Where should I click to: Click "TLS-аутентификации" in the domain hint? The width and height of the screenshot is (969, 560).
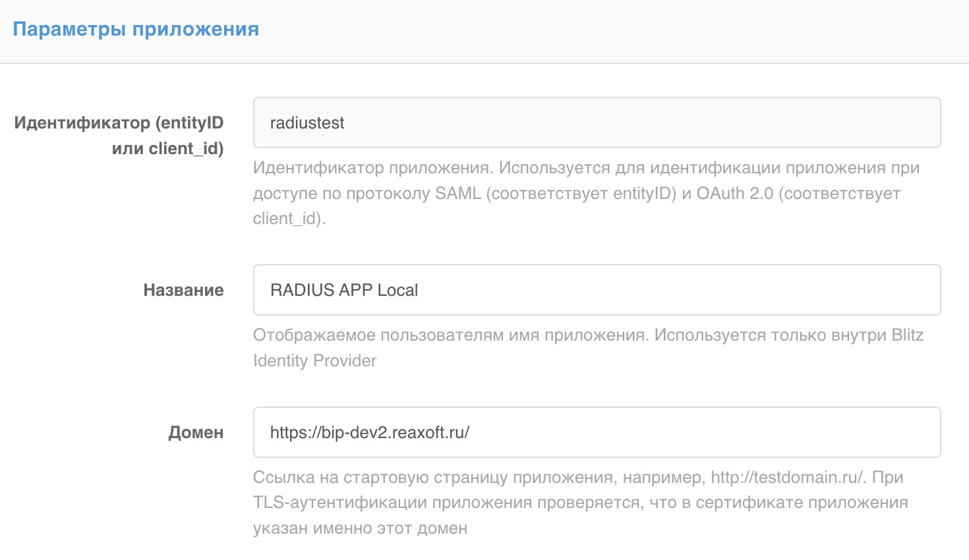(x=340, y=503)
